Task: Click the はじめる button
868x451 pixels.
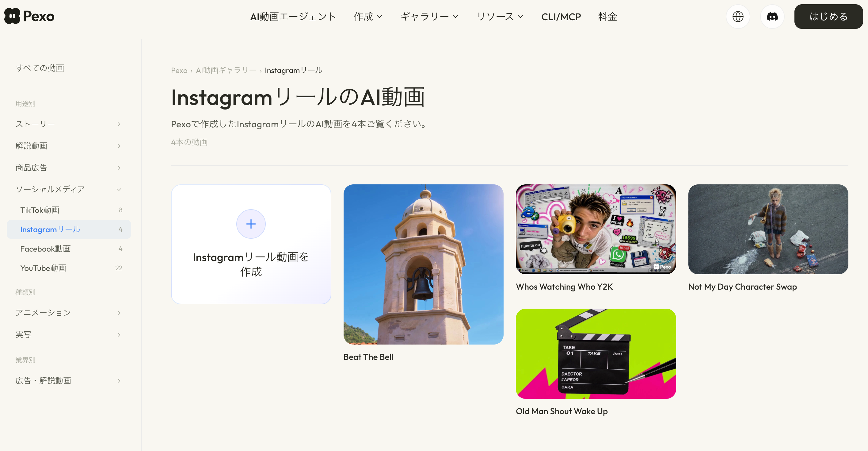Action: tap(828, 17)
